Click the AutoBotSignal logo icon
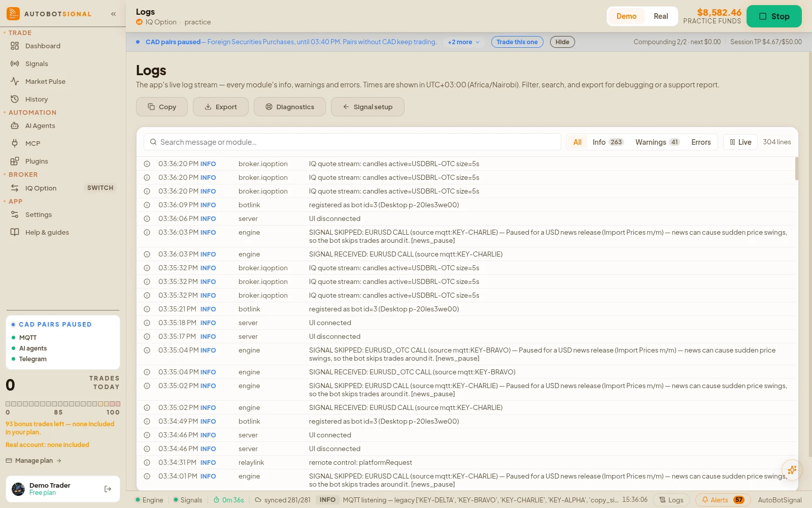Viewport: 812px width, 508px height. point(13,14)
